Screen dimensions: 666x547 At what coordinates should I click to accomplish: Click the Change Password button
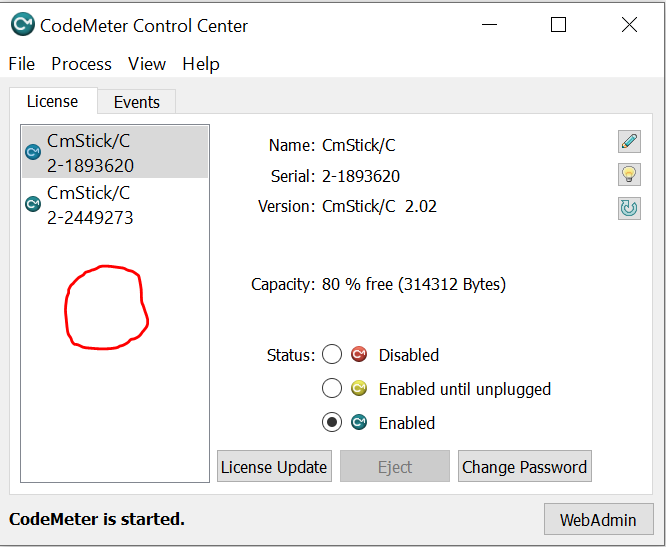pyautogui.click(x=525, y=466)
